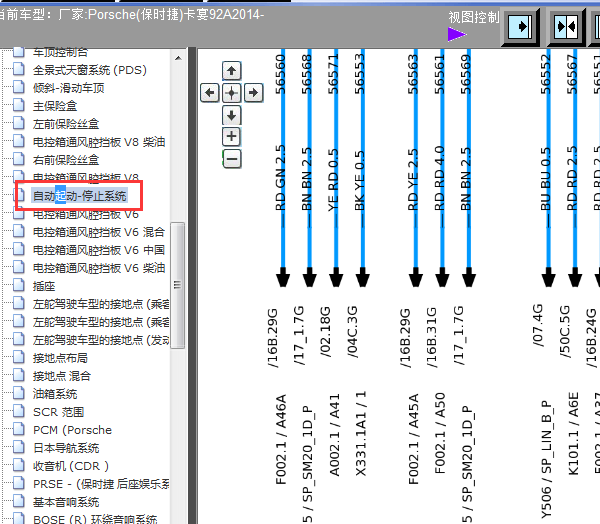Click the RD GN 2.5 wire label
This screenshot has height=524, width=600.
pos(280,178)
